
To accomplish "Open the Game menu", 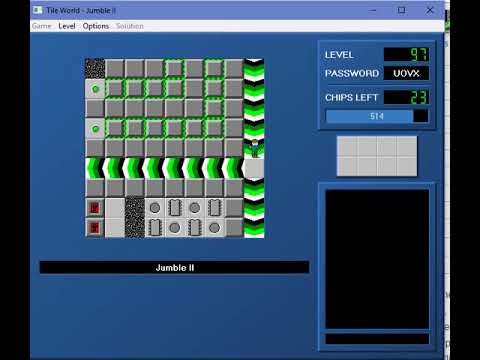I will pos(42,26).
